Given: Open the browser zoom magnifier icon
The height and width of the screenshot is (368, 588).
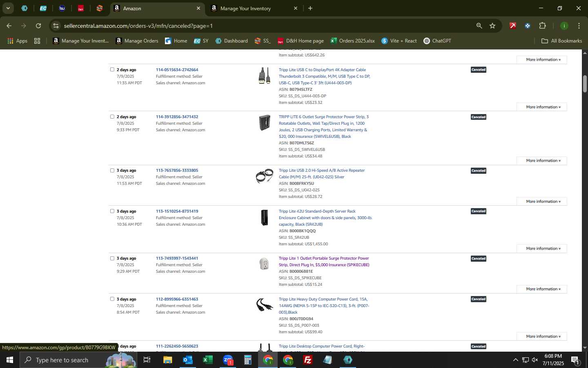Looking at the screenshot, I should pyautogui.click(x=479, y=26).
